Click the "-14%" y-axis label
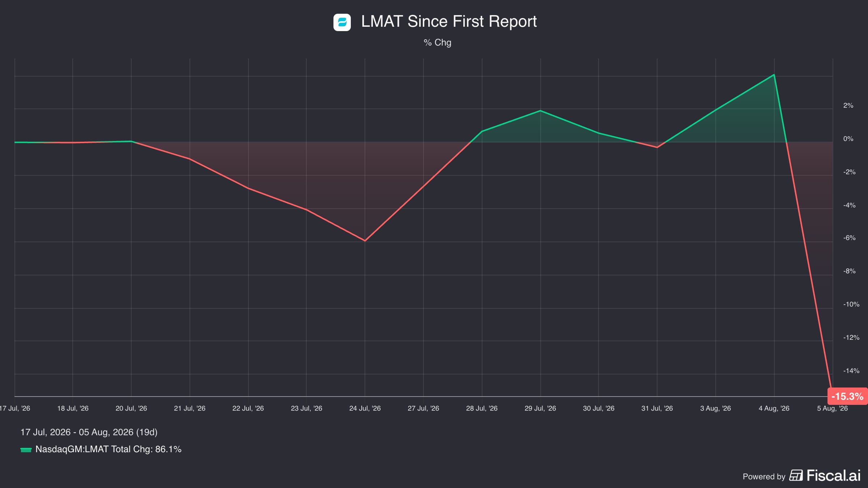The width and height of the screenshot is (868, 488). click(x=851, y=371)
